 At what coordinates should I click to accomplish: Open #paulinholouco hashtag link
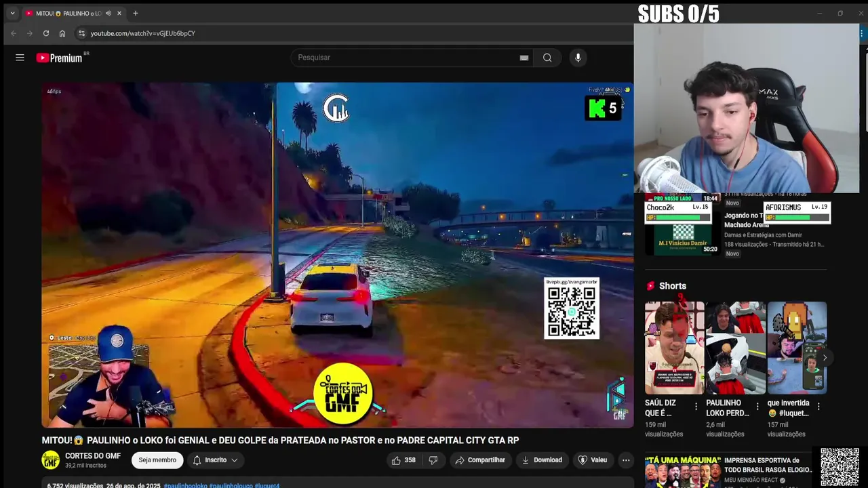click(x=231, y=485)
